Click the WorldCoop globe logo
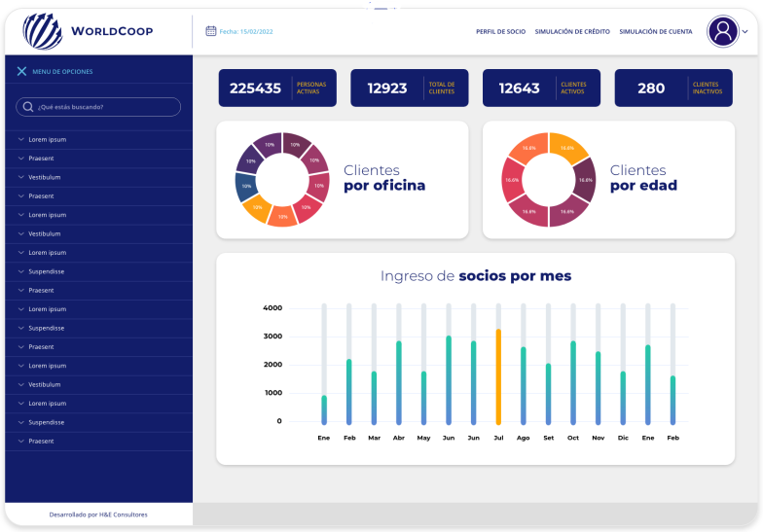Screen dimensions: 763x532 43,31
